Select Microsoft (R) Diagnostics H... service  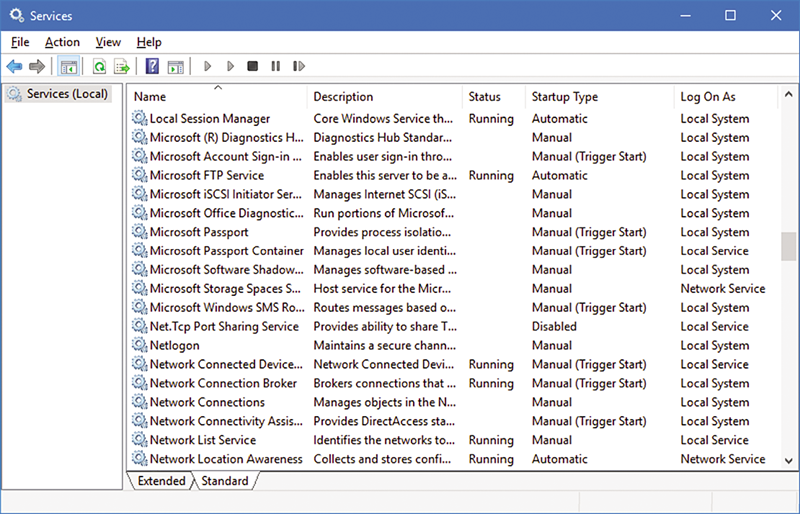(x=227, y=137)
